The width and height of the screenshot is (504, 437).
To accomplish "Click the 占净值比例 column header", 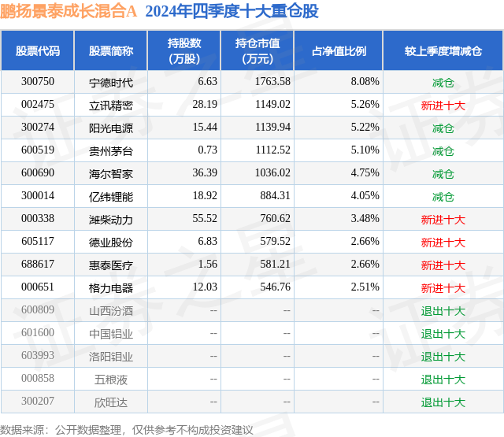I will point(339,50).
